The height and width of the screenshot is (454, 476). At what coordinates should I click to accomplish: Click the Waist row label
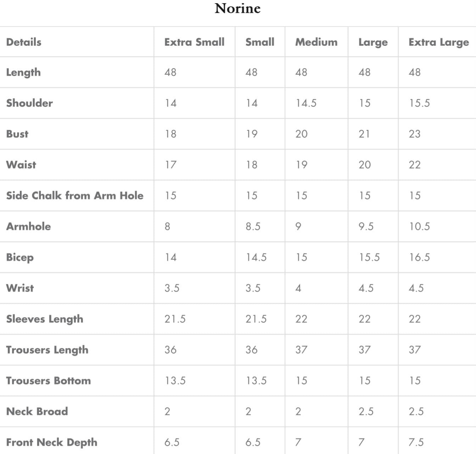click(21, 165)
